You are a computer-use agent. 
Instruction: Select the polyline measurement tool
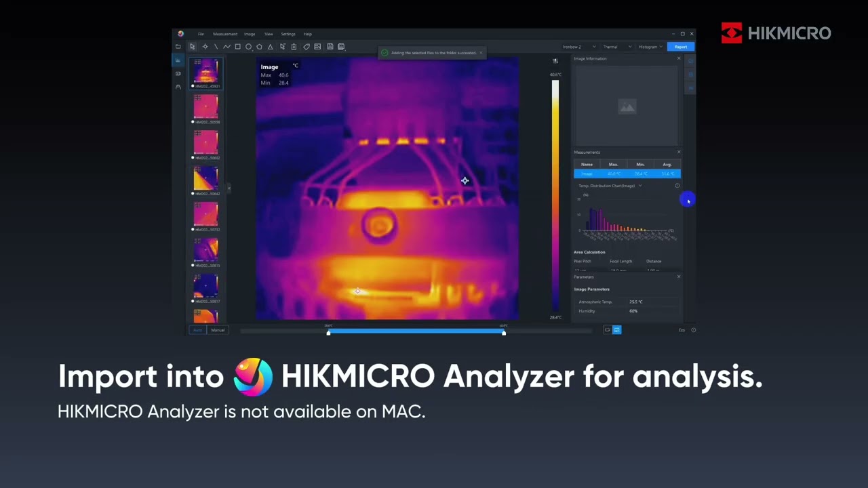pos(226,47)
